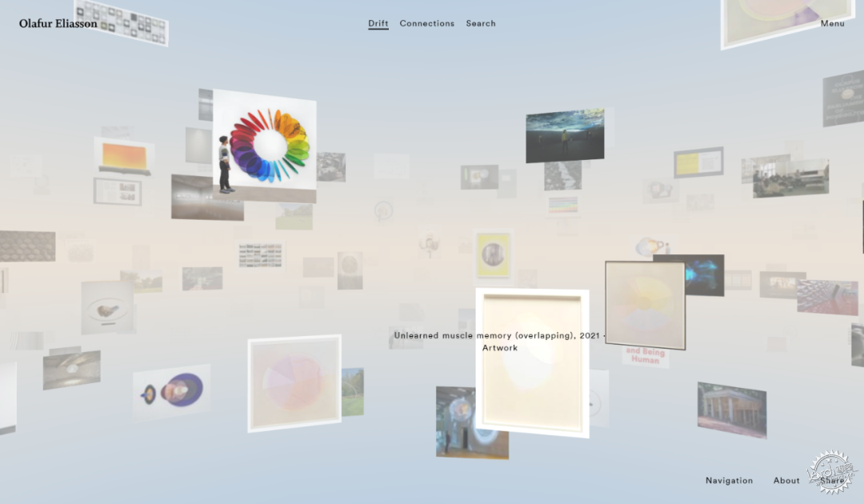Click the orange glowing panel thumbnail

124,157
